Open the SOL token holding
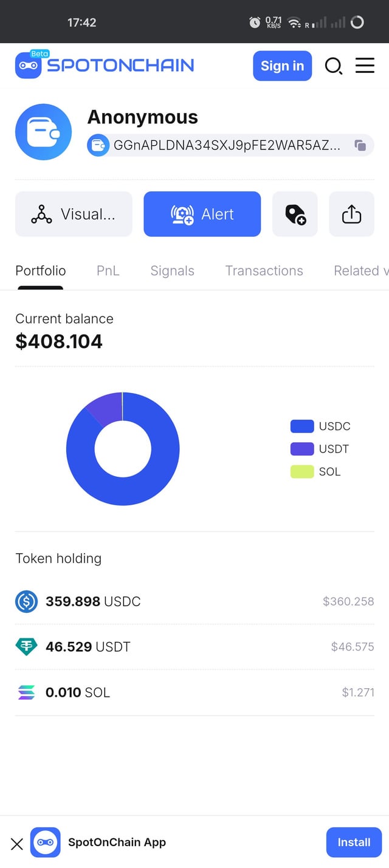 [x=78, y=692]
